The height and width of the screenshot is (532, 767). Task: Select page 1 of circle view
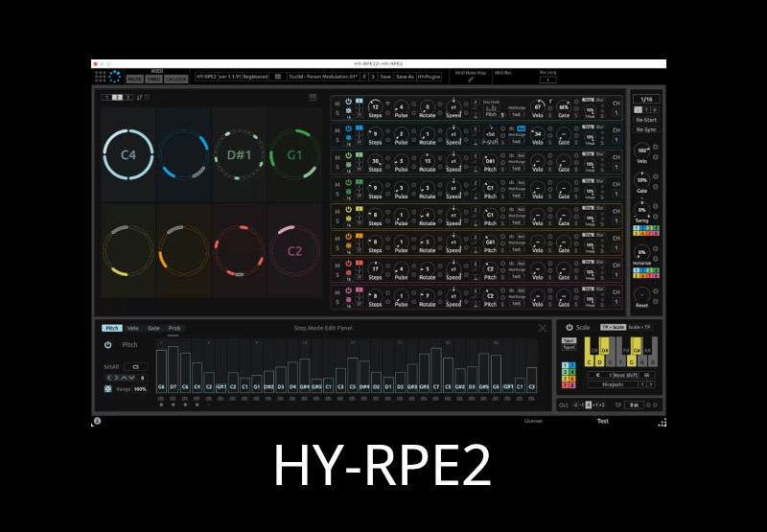pos(106,98)
